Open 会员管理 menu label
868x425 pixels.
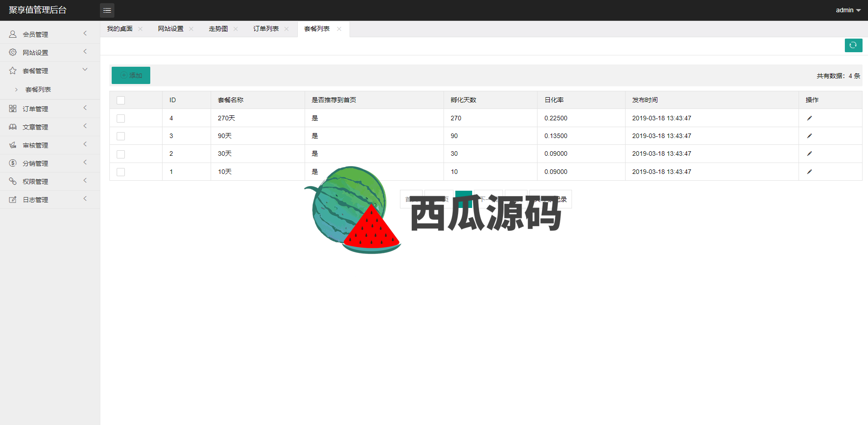[x=35, y=35]
